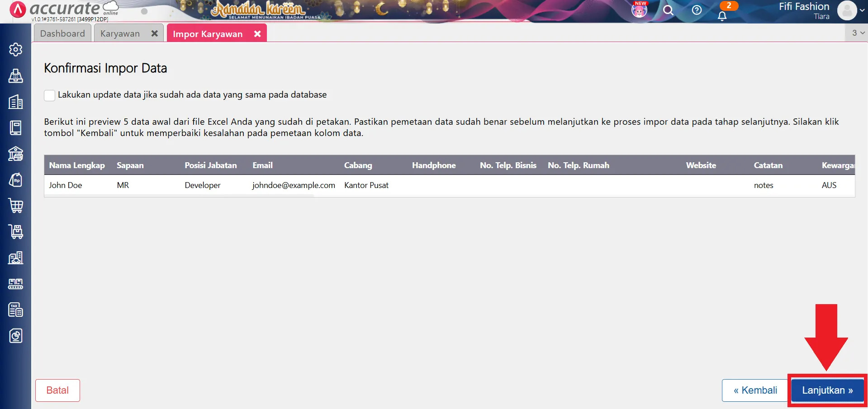Open the notifications bell
This screenshot has height=409, width=868.
click(722, 16)
